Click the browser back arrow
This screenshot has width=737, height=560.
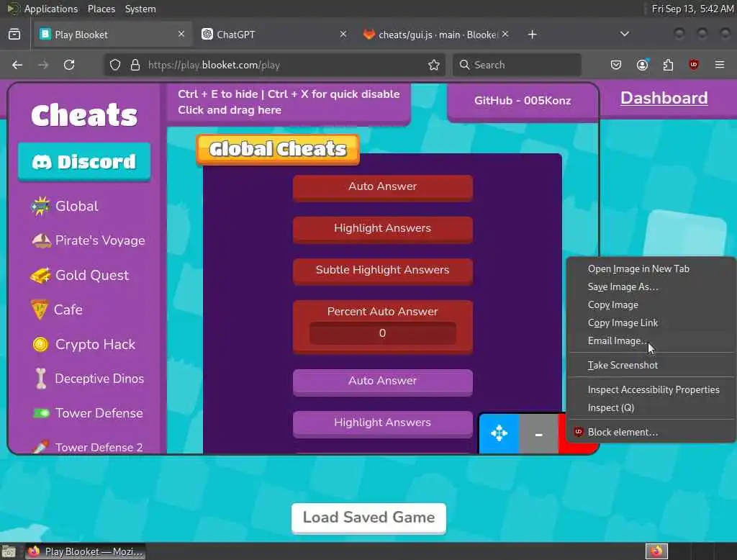(x=17, y=65)
